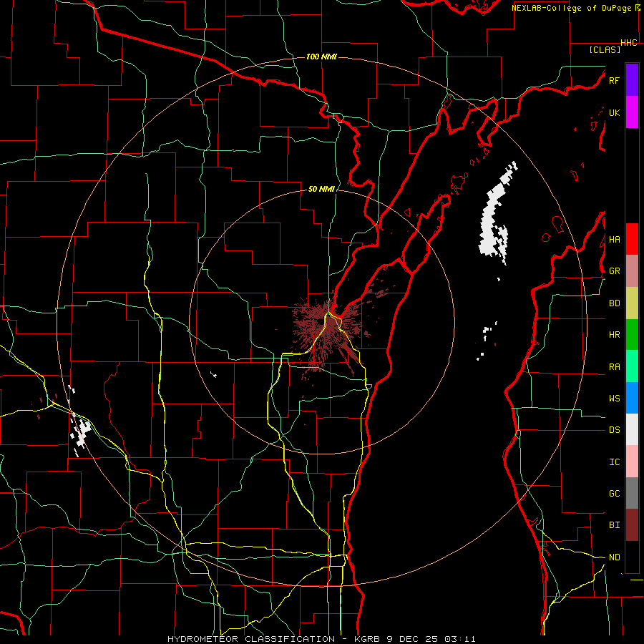This screenshot has width=644, height=644.
Task: Click the WS legend label
Action: click(614, 399)
